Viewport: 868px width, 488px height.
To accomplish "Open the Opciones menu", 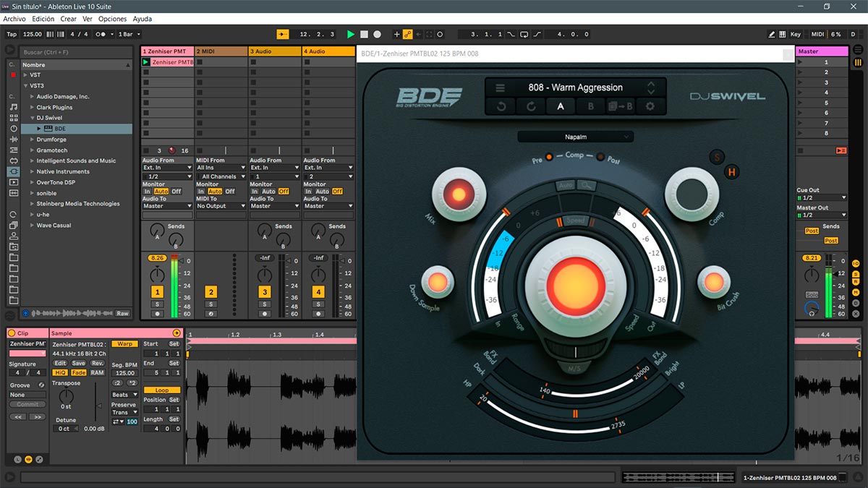I will [113, 19].
